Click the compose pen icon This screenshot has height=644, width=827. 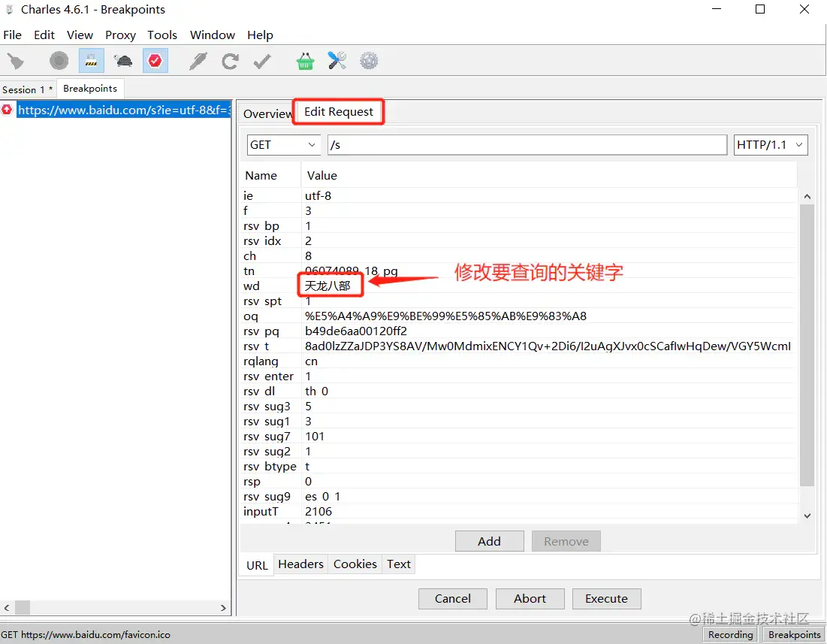coord(198,61)
